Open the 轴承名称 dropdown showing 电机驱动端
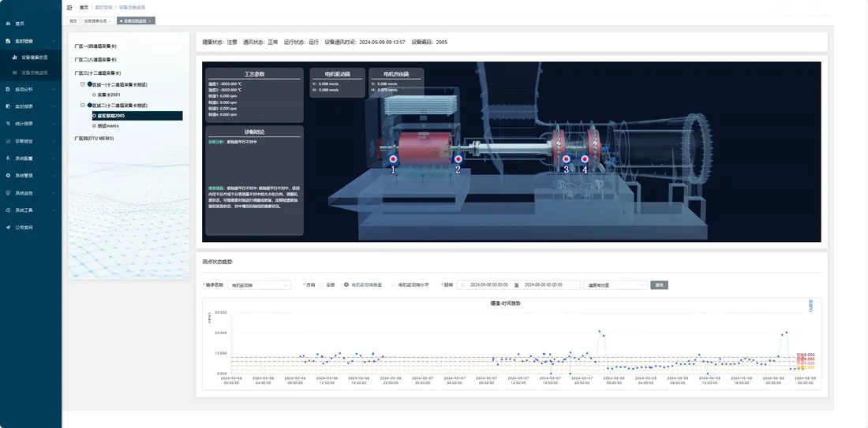Viewport: 868px width, 428px height. pyautogui.click(x=259, y=285)
